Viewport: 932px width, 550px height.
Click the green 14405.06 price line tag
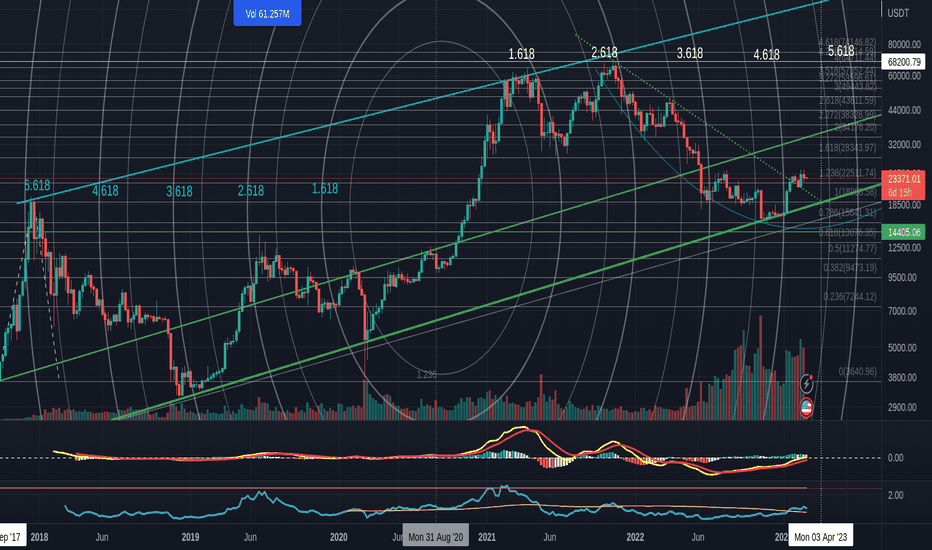point(903,232)
